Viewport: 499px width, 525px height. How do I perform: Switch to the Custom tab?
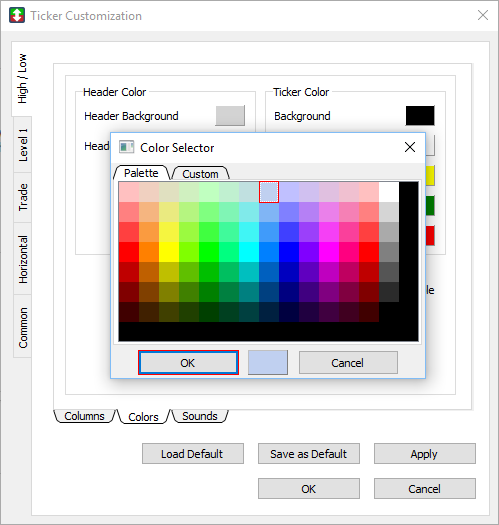(x=200, y=173)
